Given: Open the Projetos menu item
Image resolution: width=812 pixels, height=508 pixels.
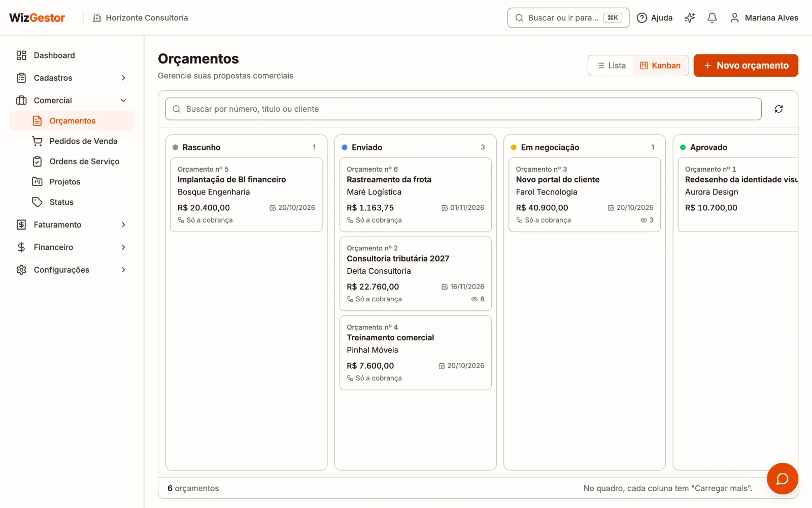Looking at the screenshot, I should point(72,182).
